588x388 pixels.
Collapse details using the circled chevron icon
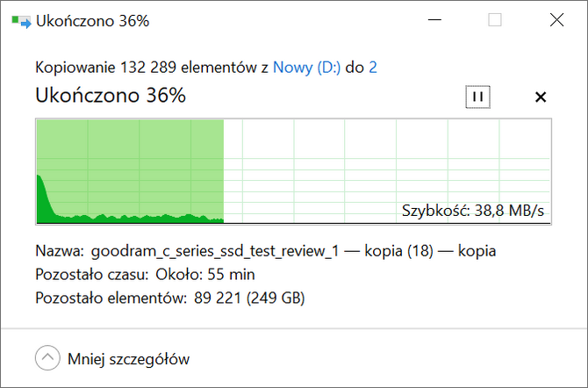(47, 358)
